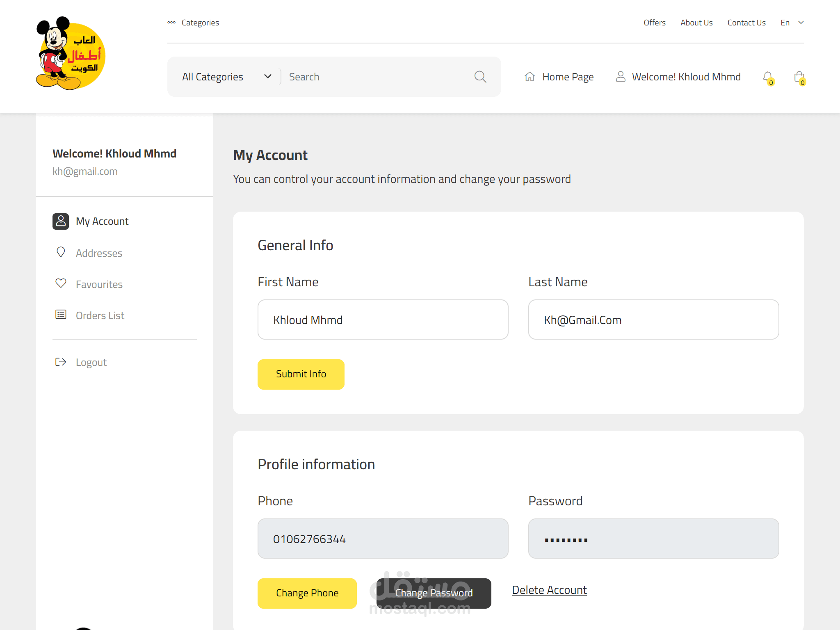Click the Favourites heart icon

pyautogui.click(x=61, y=283)
